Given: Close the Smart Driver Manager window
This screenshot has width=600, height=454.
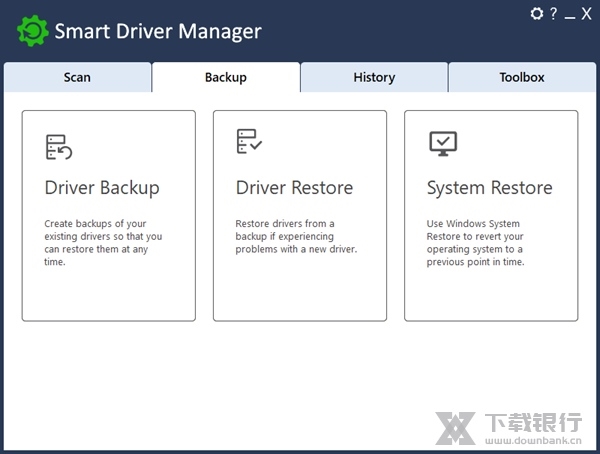Looking at the screenshot, I should 586,14.
